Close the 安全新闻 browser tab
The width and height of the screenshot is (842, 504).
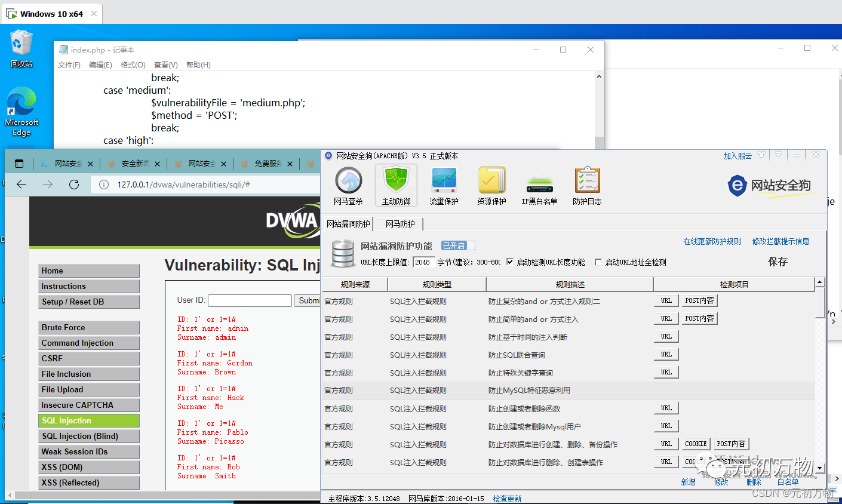tap(157, 164)
